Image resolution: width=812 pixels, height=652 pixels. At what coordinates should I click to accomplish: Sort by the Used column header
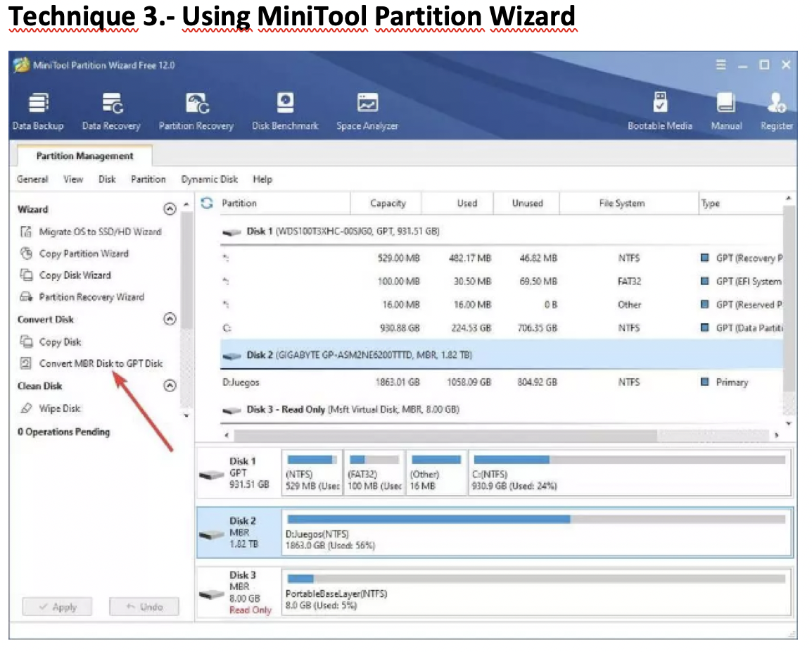(x=458, y=203)
